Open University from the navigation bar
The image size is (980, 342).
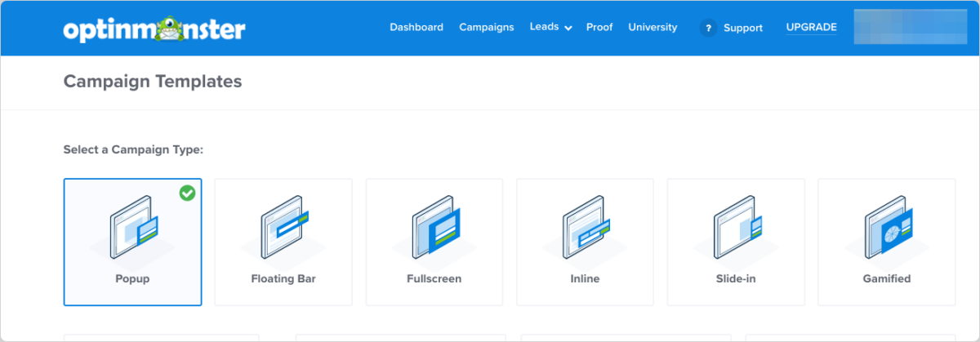[x=653, y=27]
